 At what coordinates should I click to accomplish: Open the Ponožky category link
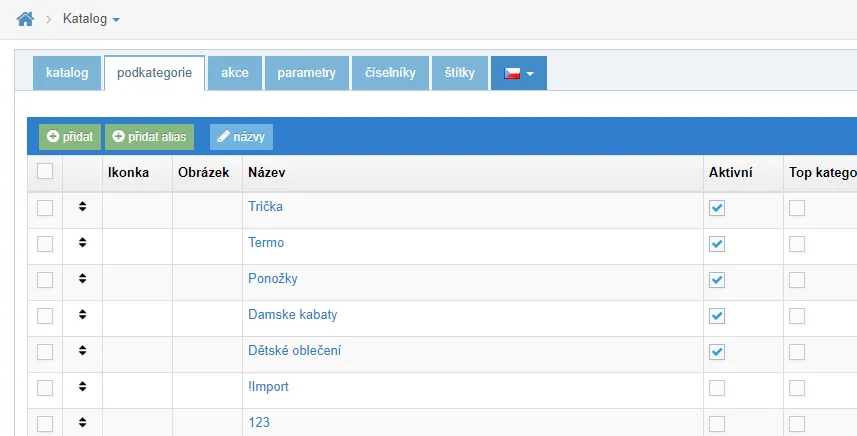273,279
